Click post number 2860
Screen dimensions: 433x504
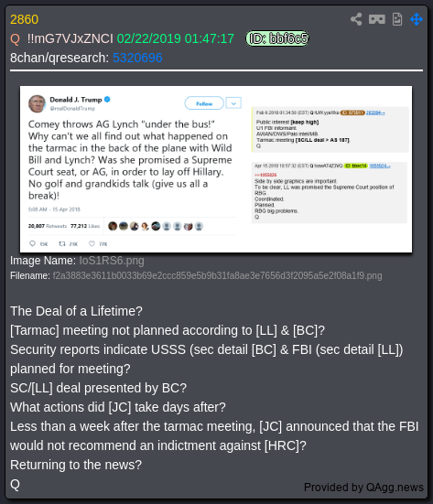coord(24,19)
